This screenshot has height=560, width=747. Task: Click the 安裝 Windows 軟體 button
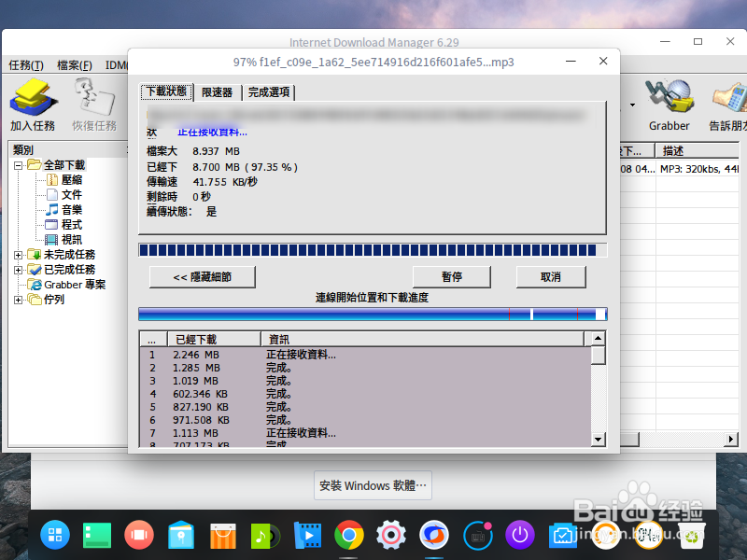373,485
